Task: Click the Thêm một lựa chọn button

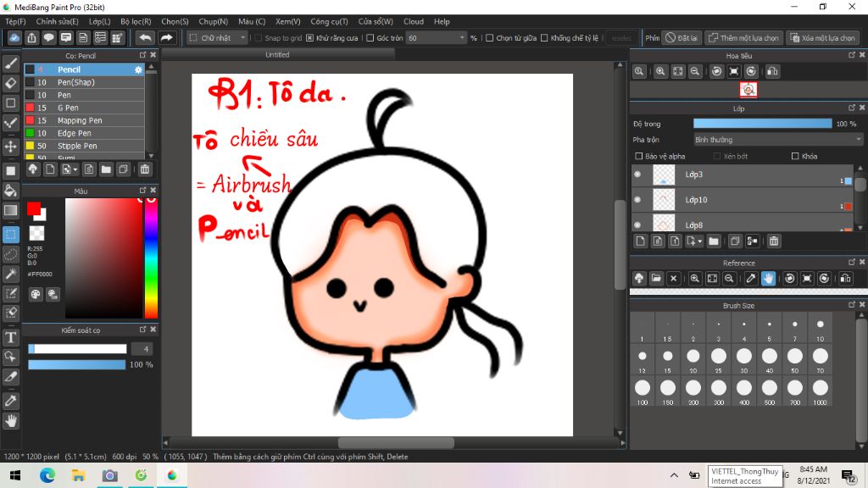Action: [x=743, y=38]
